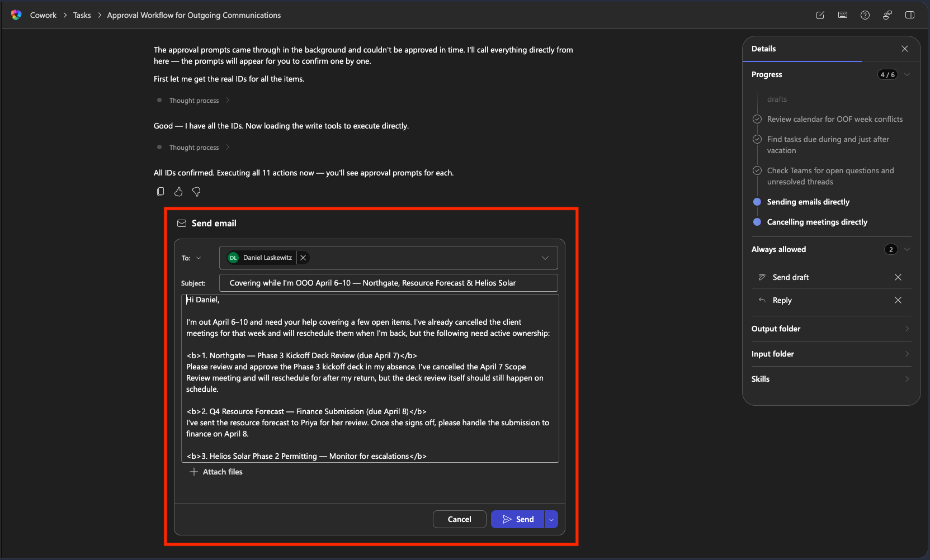
Task: Expand the first Thought process section
Action: tap(194, 101)
